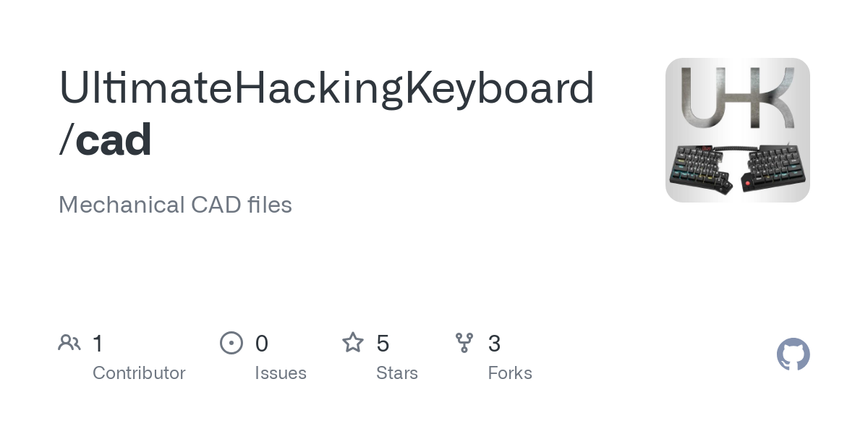Open the bold cad repository name

[x=114, y=140]
